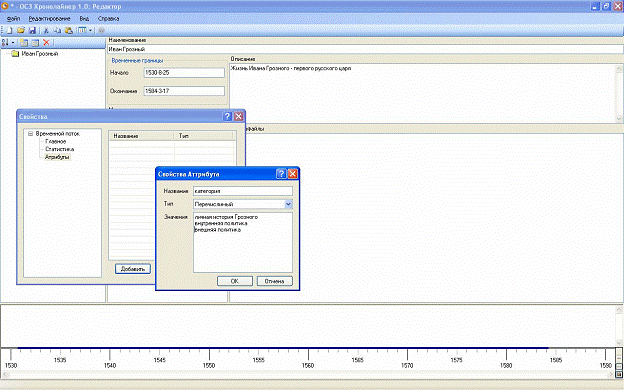Open a file with the folder icon
Viewport: 624px width, 390px height.
(x=21, y=30)
